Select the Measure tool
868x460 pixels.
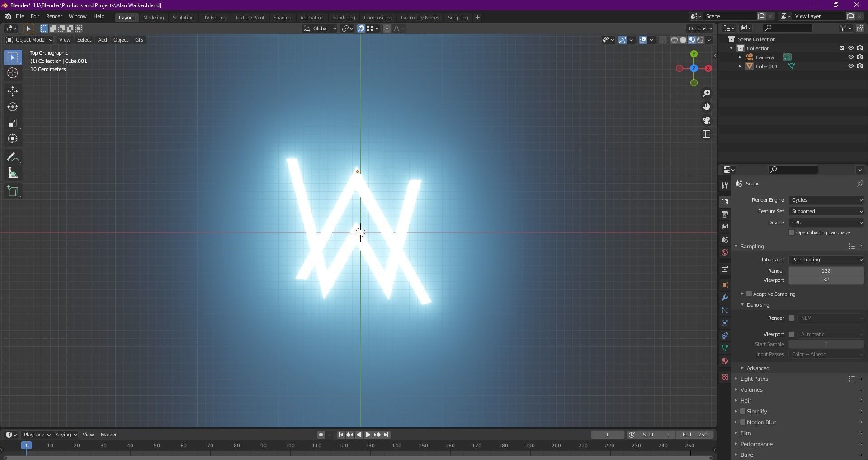[13, 173]
